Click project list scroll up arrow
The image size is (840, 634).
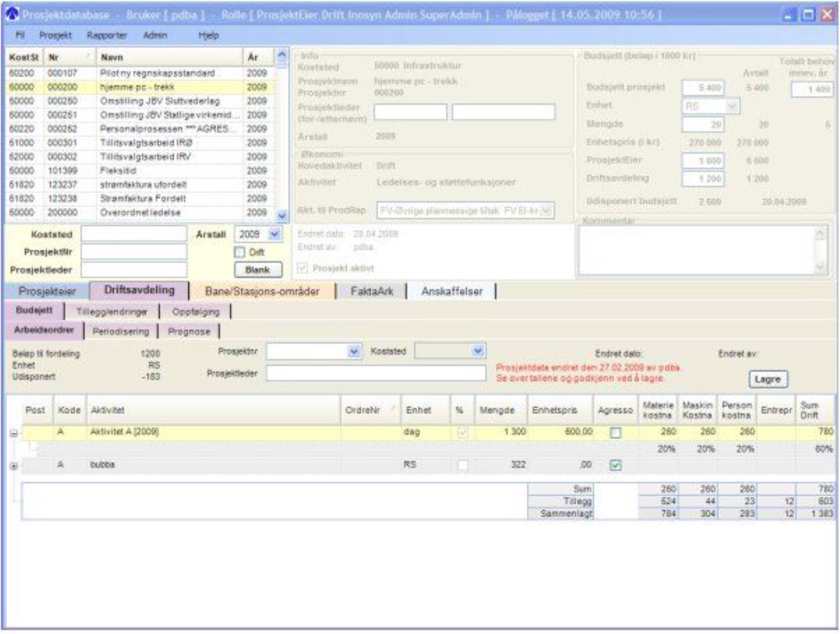point(282,56)
